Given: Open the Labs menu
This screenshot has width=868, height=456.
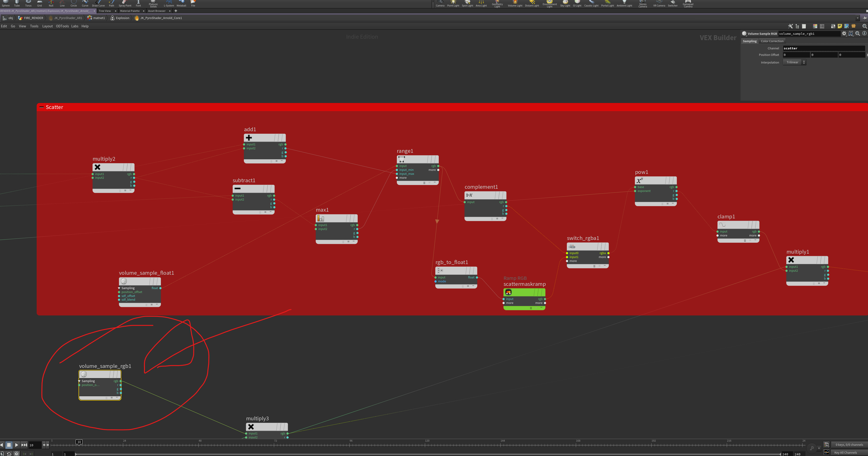Looking at the screenshot, I should pos(75,26).
